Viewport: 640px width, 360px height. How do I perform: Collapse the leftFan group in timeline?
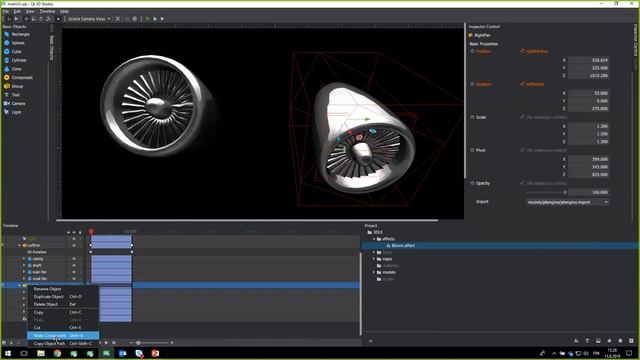pos(19,245)
